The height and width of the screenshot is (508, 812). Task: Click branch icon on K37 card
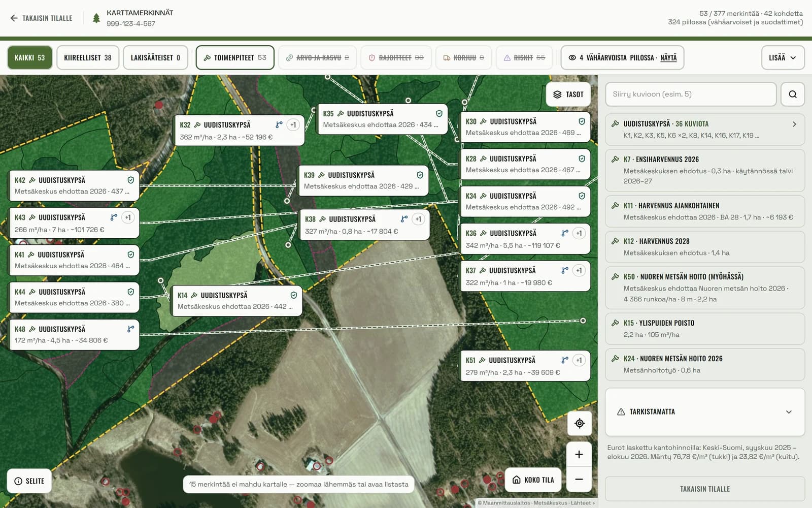(565, 271)
